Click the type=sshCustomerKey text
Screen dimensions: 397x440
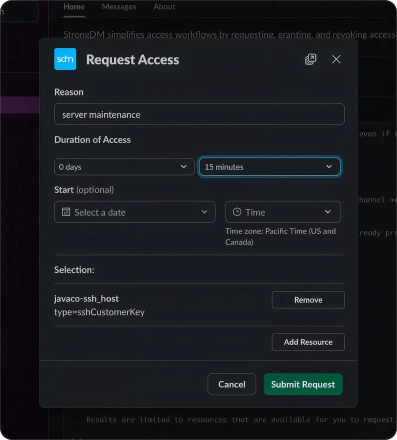tap(99, 312)
